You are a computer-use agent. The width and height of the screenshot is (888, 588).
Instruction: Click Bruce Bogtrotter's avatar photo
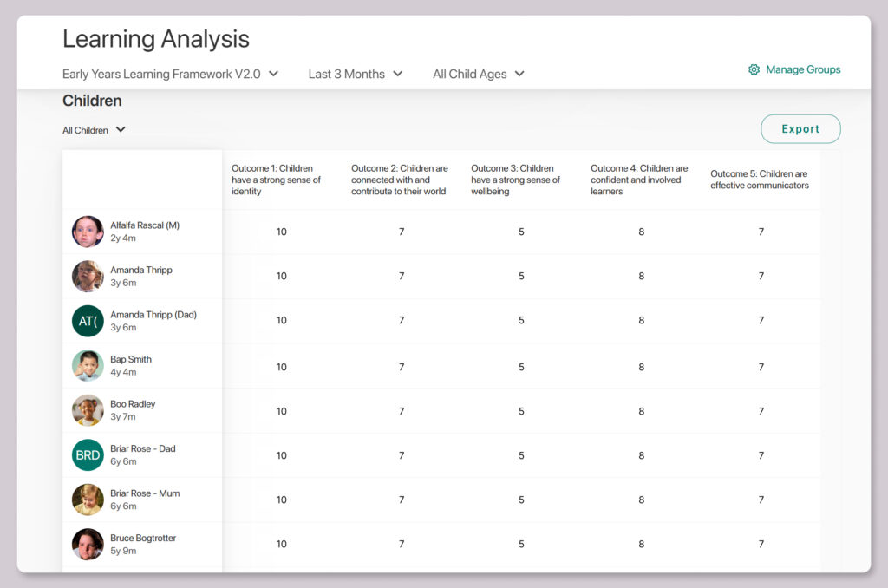point(88,545)
